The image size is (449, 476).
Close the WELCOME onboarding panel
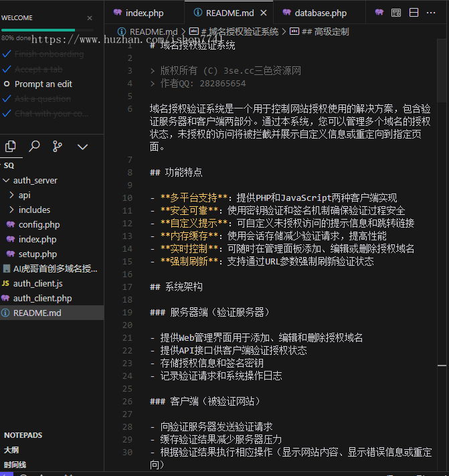(90, 18)
